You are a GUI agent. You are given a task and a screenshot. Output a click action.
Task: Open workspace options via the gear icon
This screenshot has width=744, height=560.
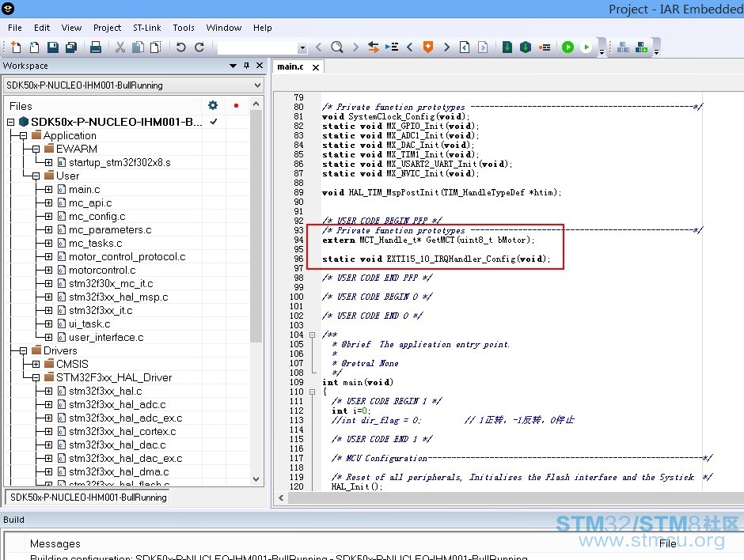click(x=213, y=105)
